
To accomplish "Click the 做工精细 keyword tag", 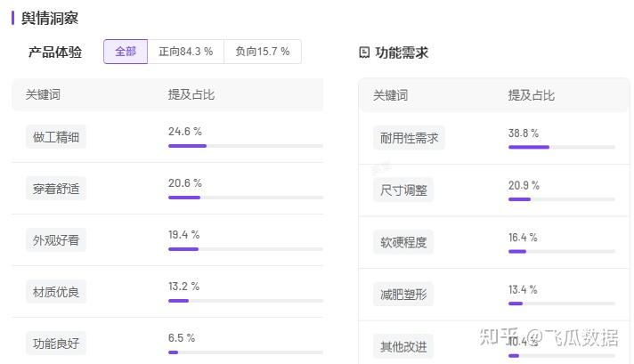I will pos(56,137).
